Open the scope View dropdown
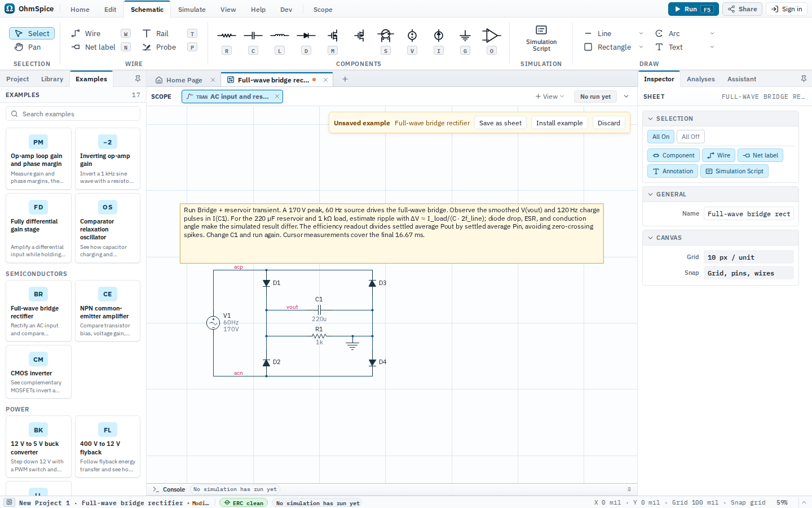812x508 pixels. point(550,97)
